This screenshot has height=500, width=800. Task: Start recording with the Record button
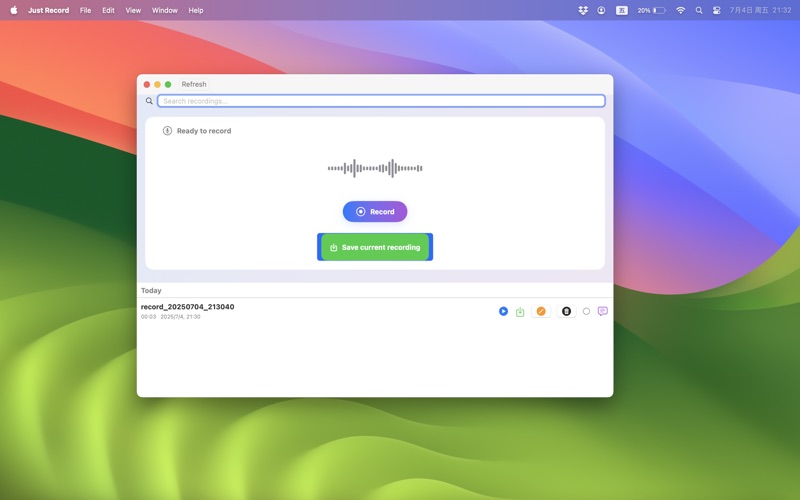(375, 212)
